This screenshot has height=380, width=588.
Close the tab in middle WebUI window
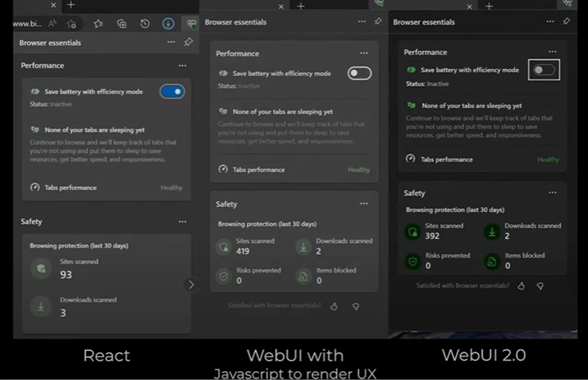(281, 6)
